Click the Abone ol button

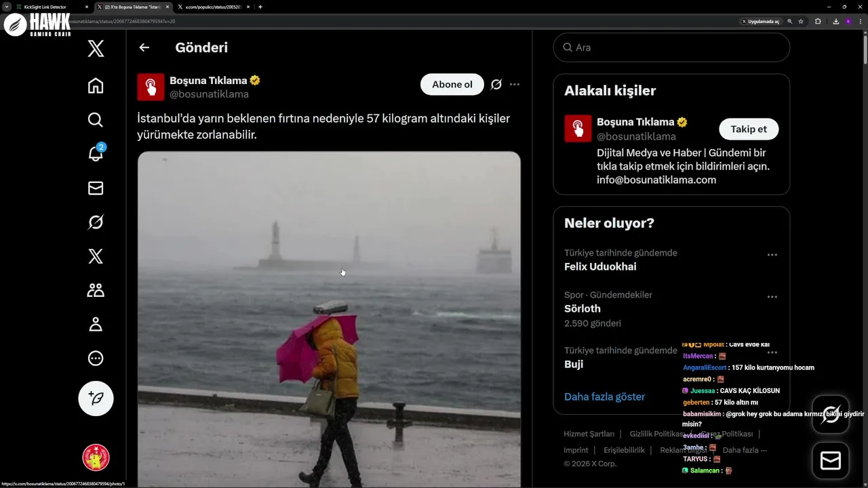(x=452, y=85)
